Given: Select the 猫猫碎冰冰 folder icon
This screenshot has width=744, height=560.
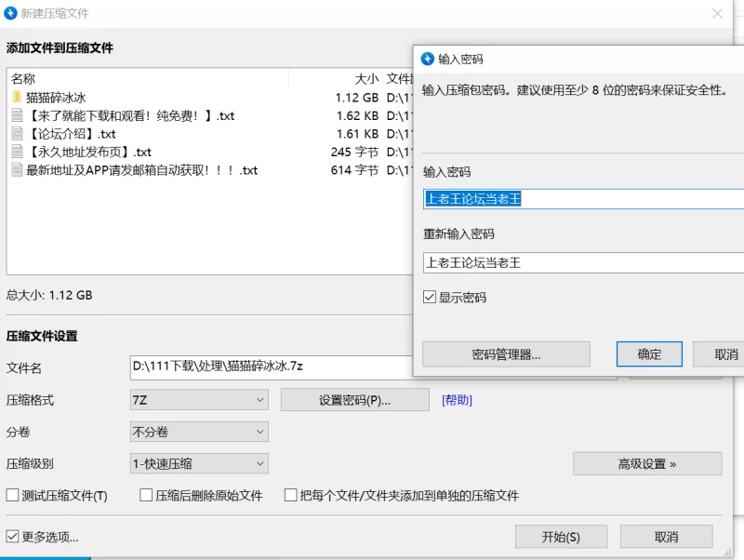Looking at the screenshot, I should pos(17,98).
